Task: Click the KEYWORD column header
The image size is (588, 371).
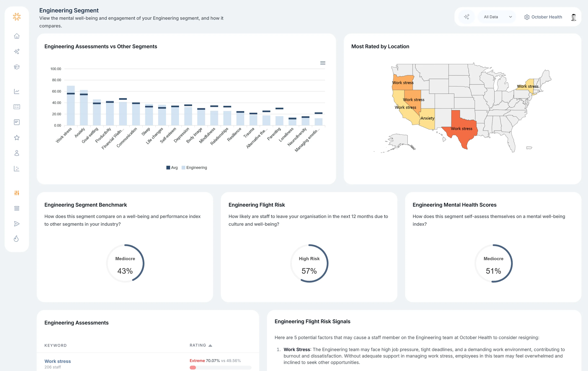Action: pos(55,345)
